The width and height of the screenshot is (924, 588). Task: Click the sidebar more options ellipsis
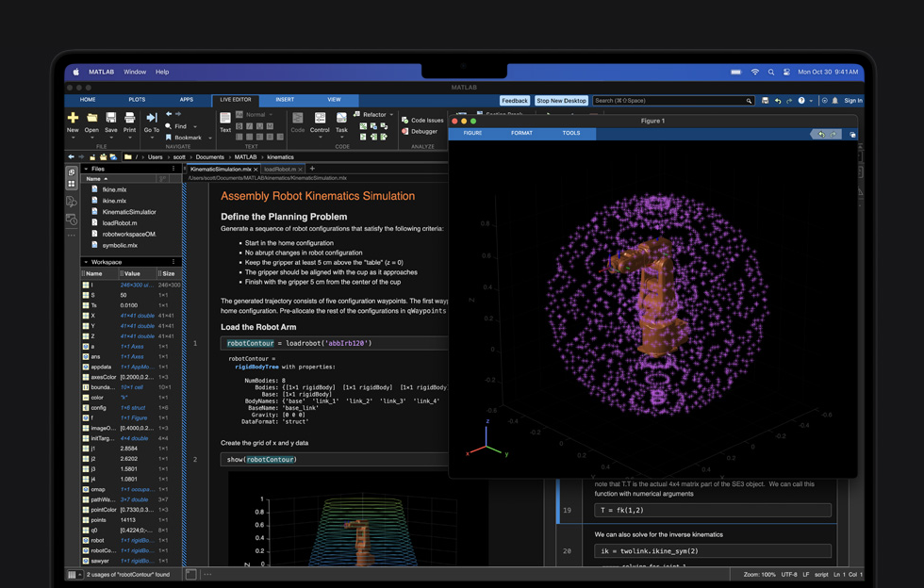[72, 235]
